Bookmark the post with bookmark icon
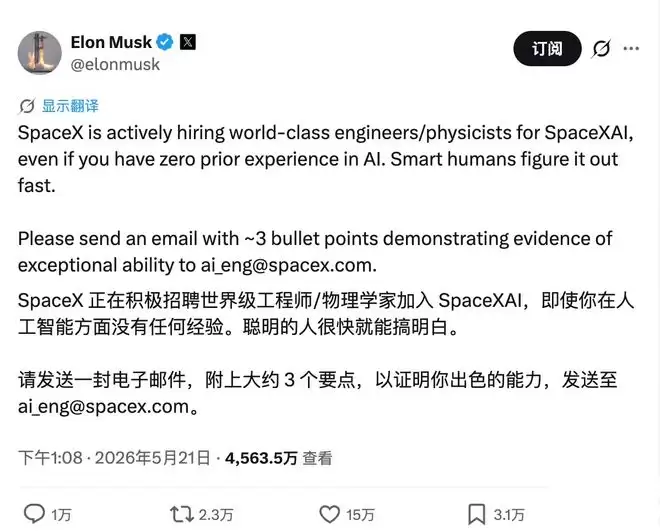 tap(476, 514)
